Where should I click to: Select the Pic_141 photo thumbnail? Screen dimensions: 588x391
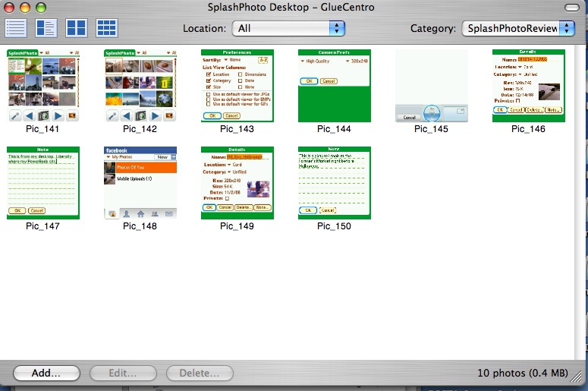click(43, 85)
